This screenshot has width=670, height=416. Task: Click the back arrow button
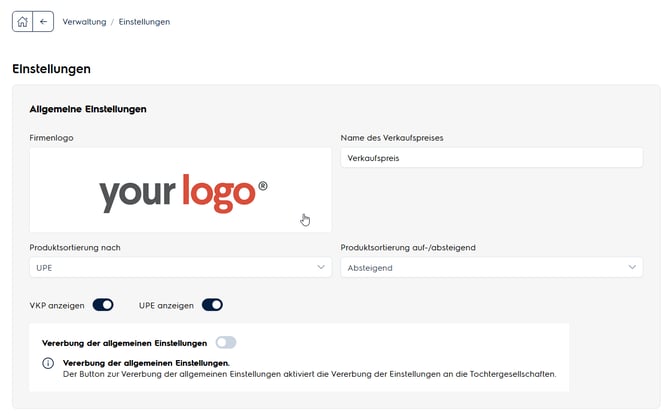pyautogui.click(x=43, y=21)
